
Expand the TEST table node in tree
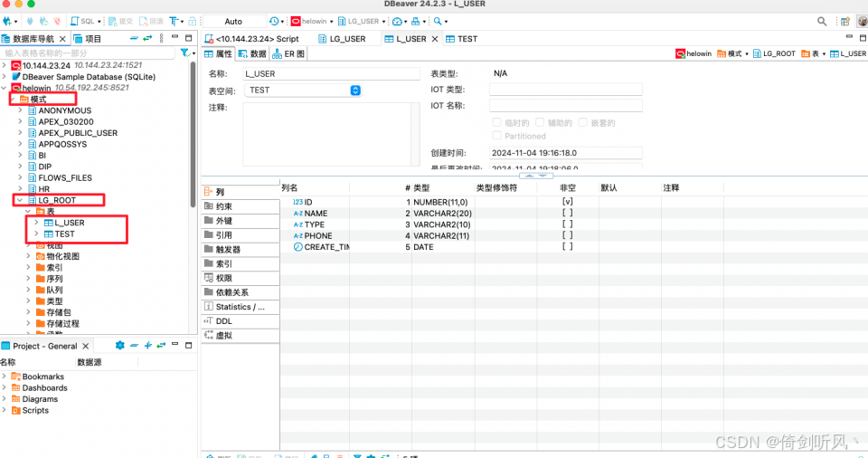(x=36, y=234)
